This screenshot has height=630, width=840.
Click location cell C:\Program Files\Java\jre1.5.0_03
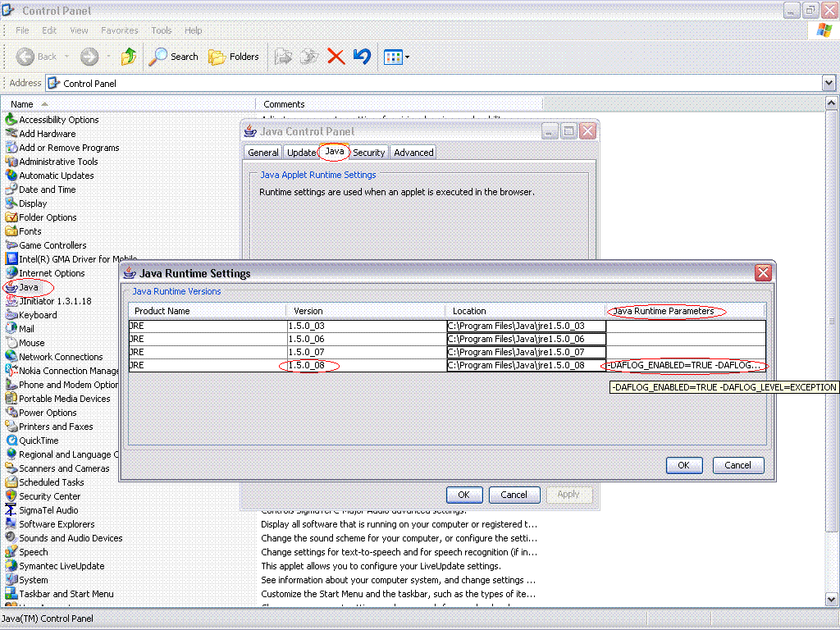point(526,326)
